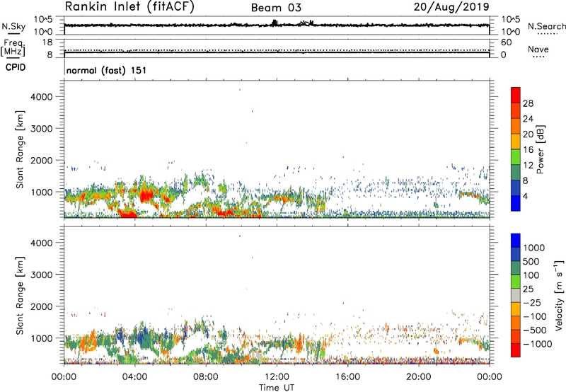Click the noise spike near 12:00 in sky-noise panel
The width and height of the screenshot is (566, 392).
click(x=275, y=23)
